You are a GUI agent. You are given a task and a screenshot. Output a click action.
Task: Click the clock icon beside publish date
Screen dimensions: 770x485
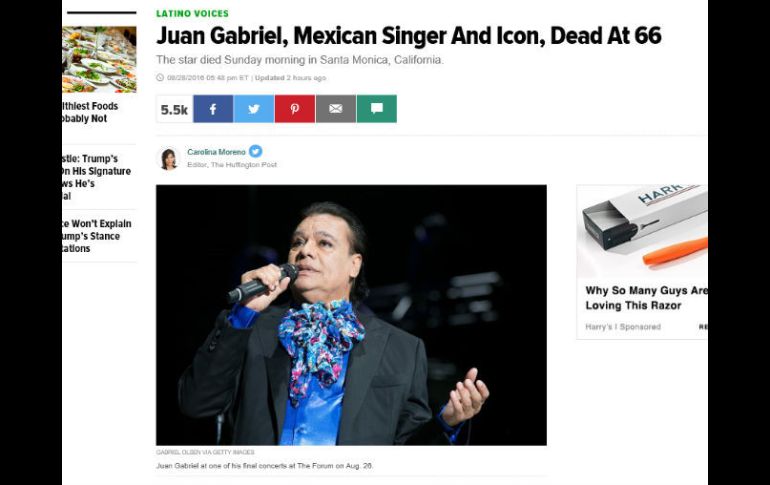point(160,78)
